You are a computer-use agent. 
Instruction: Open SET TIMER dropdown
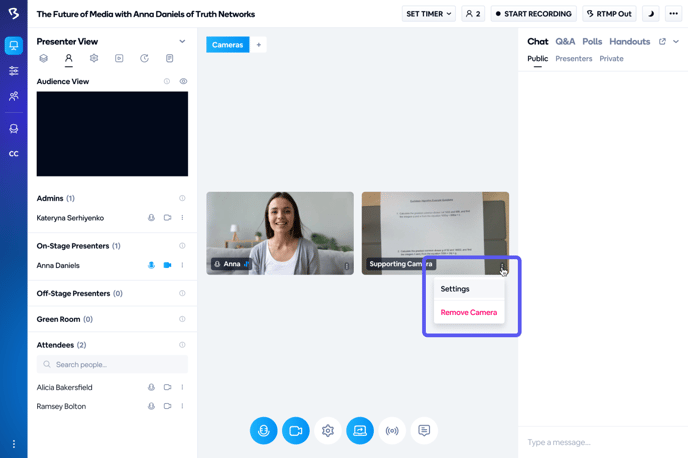pyautogui.click(x=429, y=14)
